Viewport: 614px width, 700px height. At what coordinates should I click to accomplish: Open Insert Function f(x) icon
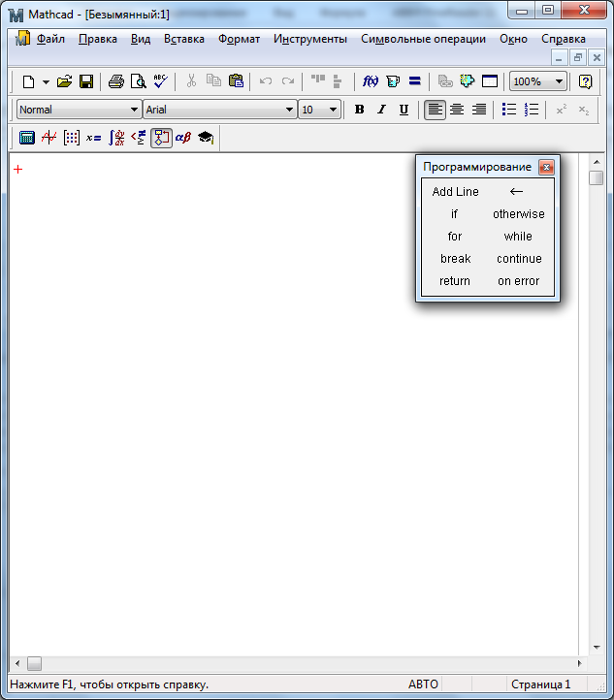coord(371,81)
